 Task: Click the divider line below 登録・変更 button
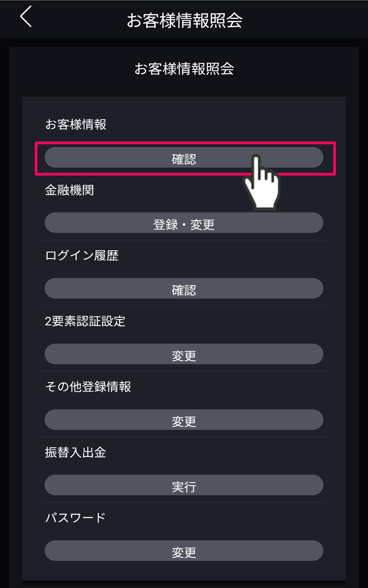(184, 240)
